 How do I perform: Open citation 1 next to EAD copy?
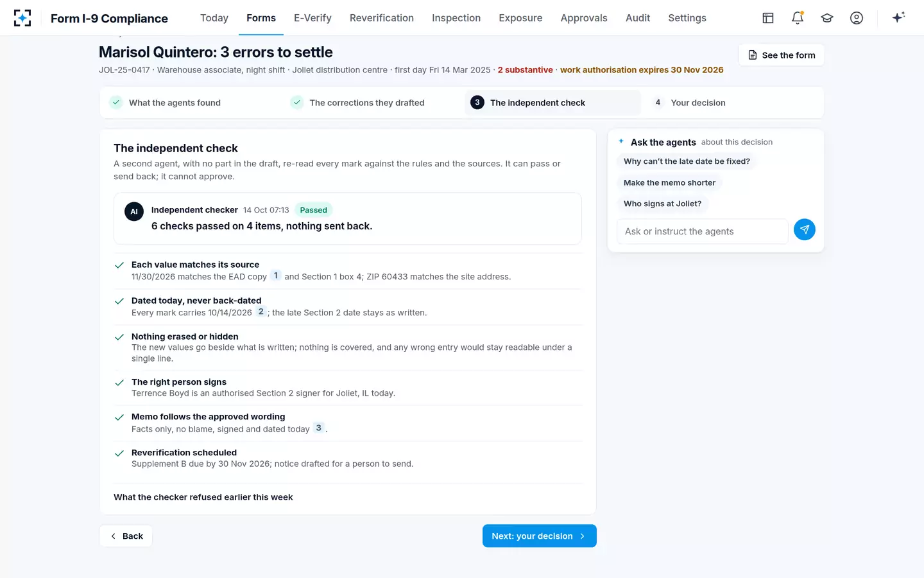pyautogui.click(x=276, y=276)
